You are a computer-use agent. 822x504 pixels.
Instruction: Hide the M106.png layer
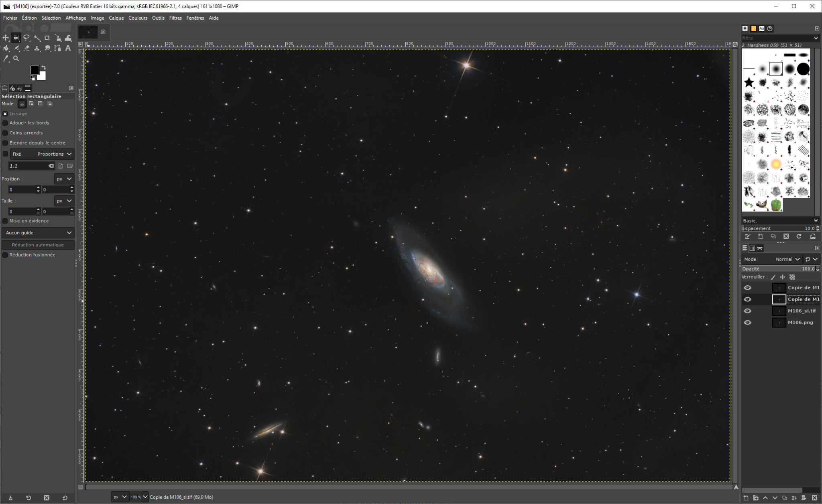747,322
